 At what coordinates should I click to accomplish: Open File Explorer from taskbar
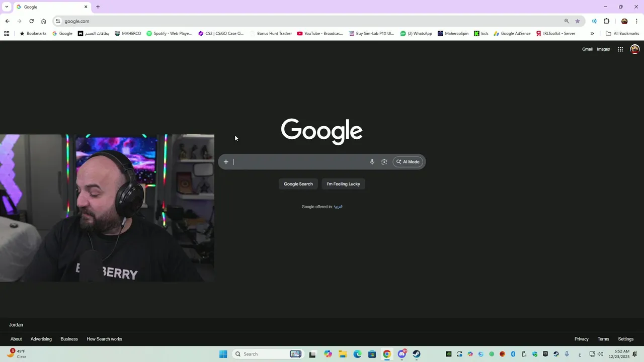point(343,354)
